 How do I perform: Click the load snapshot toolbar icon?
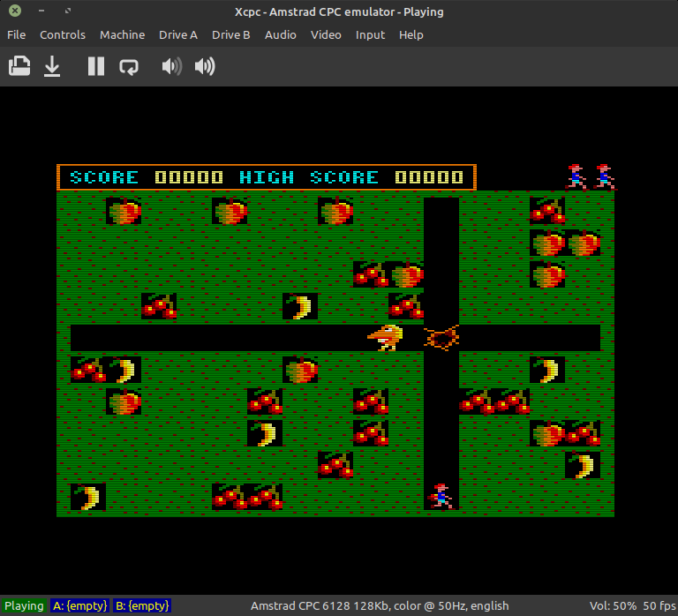coord(19,66)
